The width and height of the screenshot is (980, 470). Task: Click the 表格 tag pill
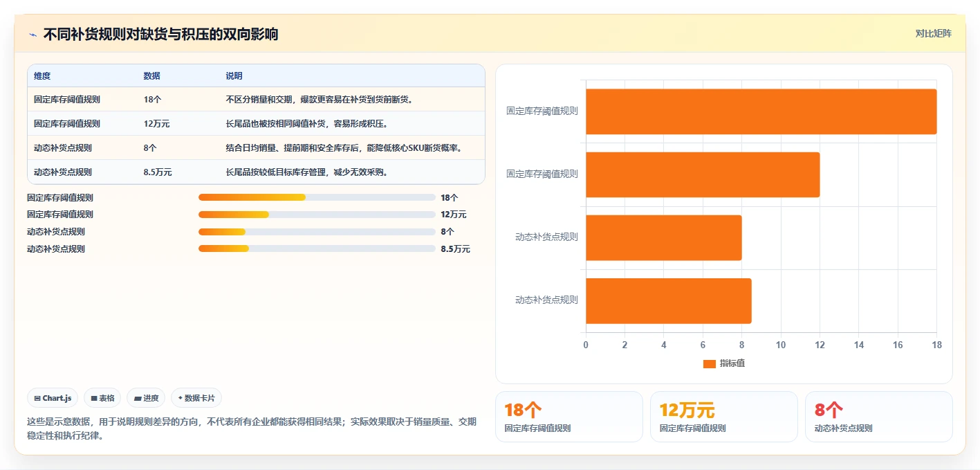(102, 398)
